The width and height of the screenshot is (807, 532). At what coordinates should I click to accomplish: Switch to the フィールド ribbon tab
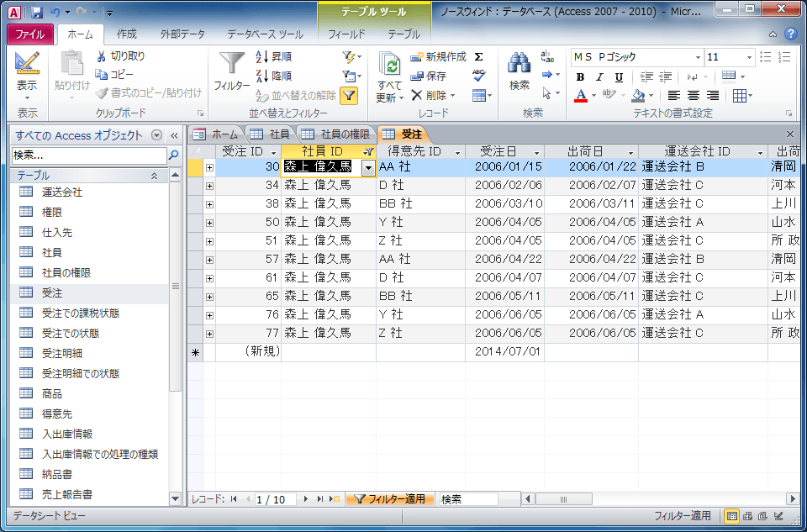[x=347, y=34]
